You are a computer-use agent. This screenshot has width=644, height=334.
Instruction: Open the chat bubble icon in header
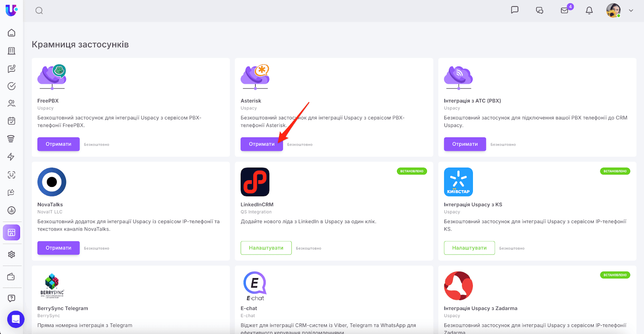click(x=514, y=10)
